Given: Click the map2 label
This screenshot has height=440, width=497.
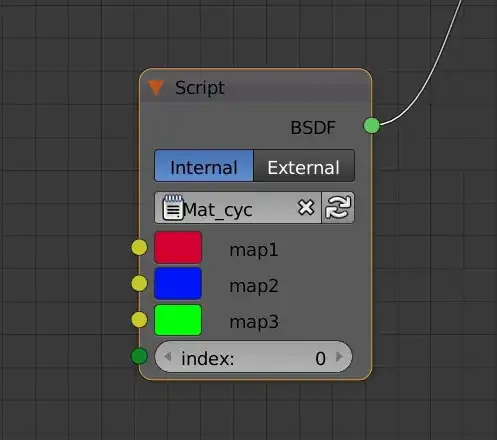Looking at the screenshot, I should point(254,286).
